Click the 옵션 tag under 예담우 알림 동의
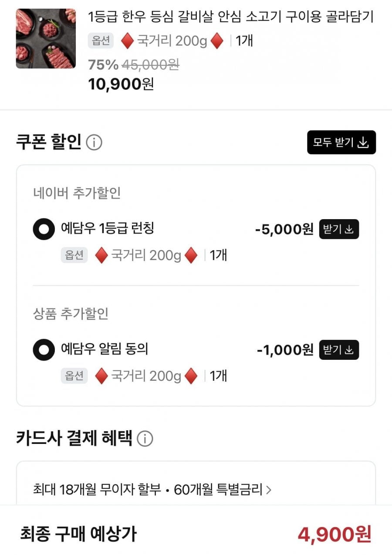Image resolution: width=392 pixels, height=555 pixels. point(74,376)
